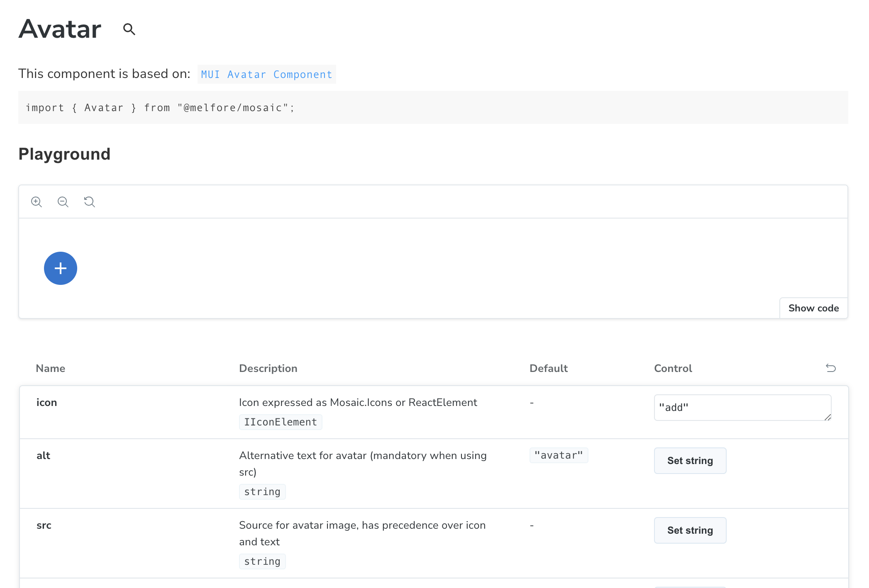Zoom in the playground preview
The image size is (869, 588).
pyautogui.click(x=37, y=202)
